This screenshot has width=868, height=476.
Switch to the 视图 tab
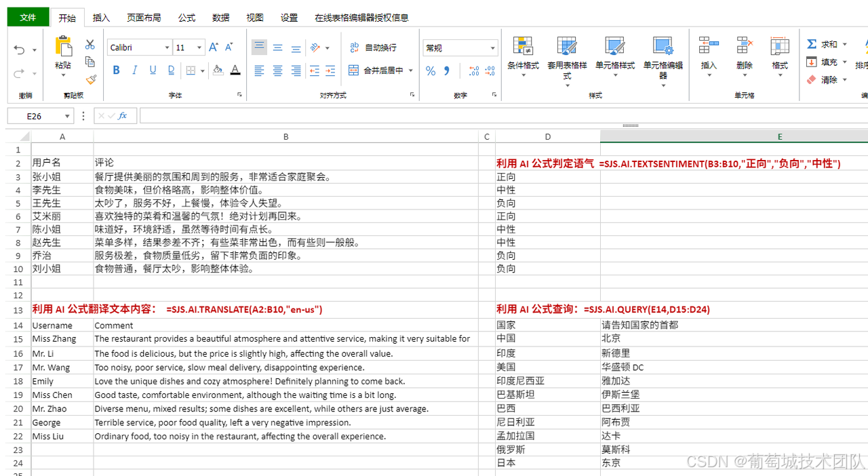pyautogui.click(x=255, y=18)
